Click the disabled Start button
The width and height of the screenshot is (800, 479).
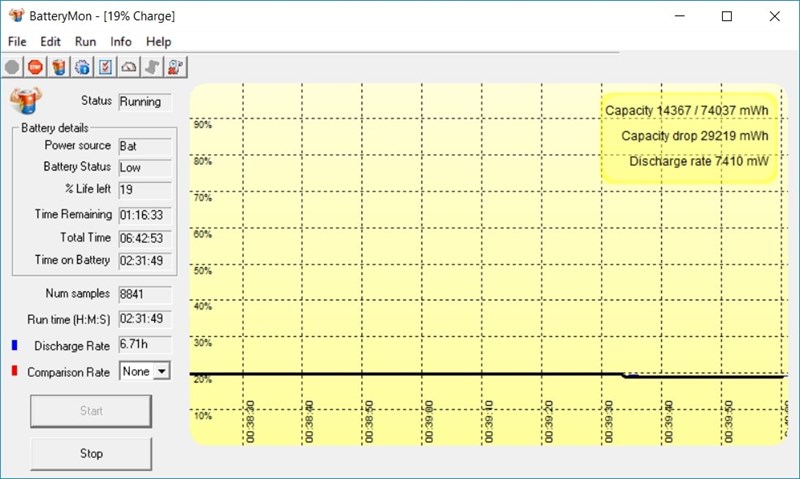[x=91, y=411]
